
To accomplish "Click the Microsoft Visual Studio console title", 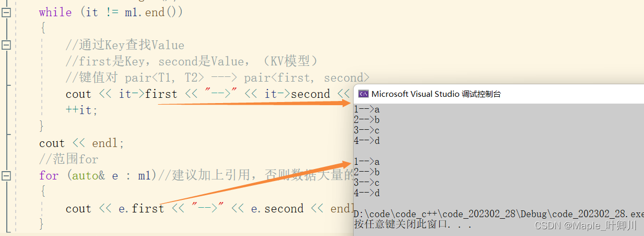I will 436,94.
